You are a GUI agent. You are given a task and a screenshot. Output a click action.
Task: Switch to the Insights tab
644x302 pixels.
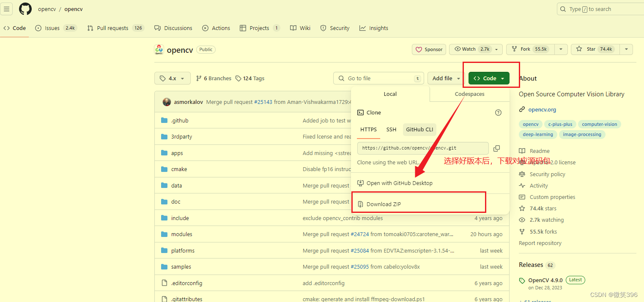click(x=374, y=28)
